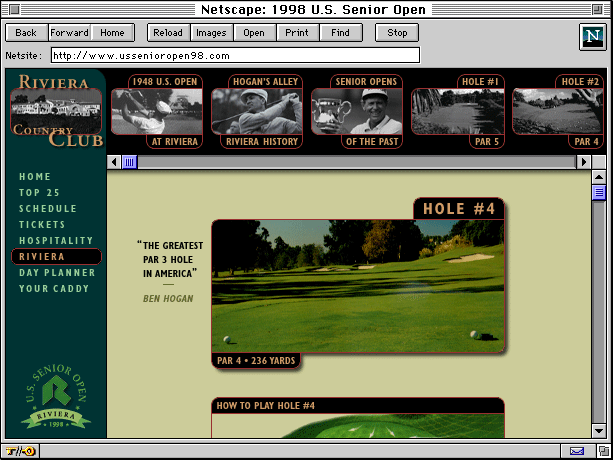Select the highlighted RIVIERA menu item

[x=56, y=256]
